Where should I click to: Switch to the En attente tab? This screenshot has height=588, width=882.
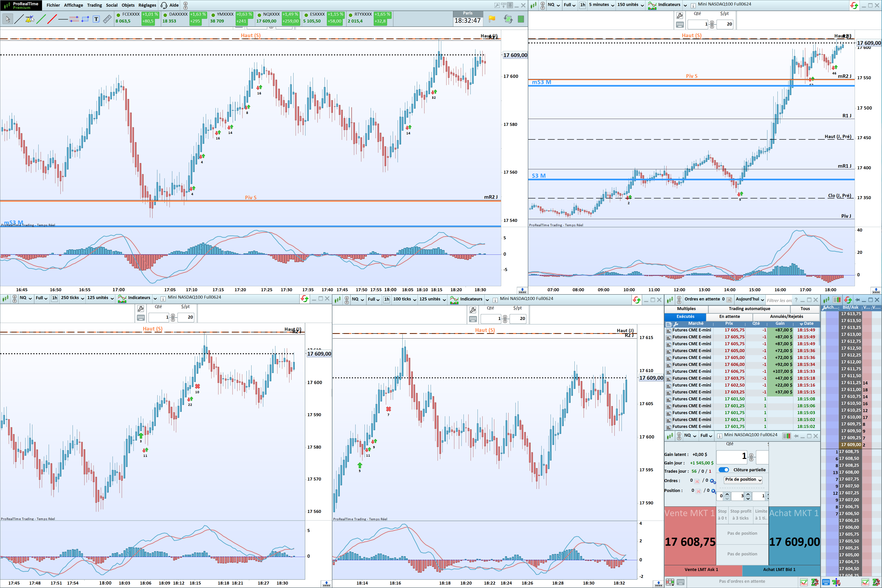[x=729, y=317]
